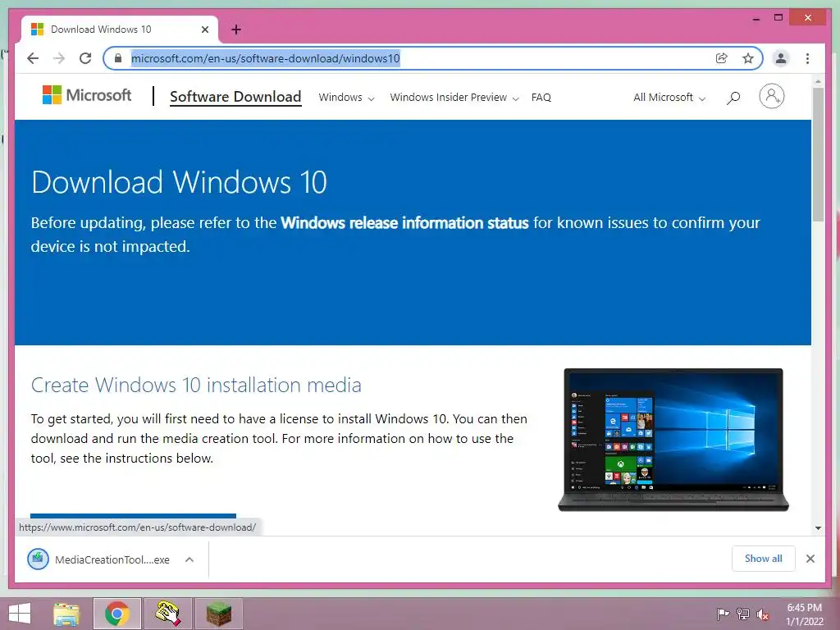Expand MediaCreationTool download options chevron

(x=189, y=559)
